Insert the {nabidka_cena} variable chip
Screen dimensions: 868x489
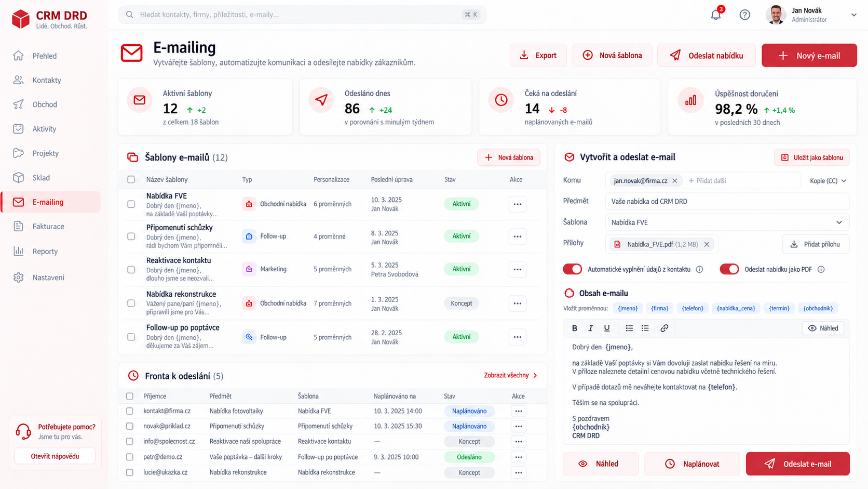(x=736, y=308)
